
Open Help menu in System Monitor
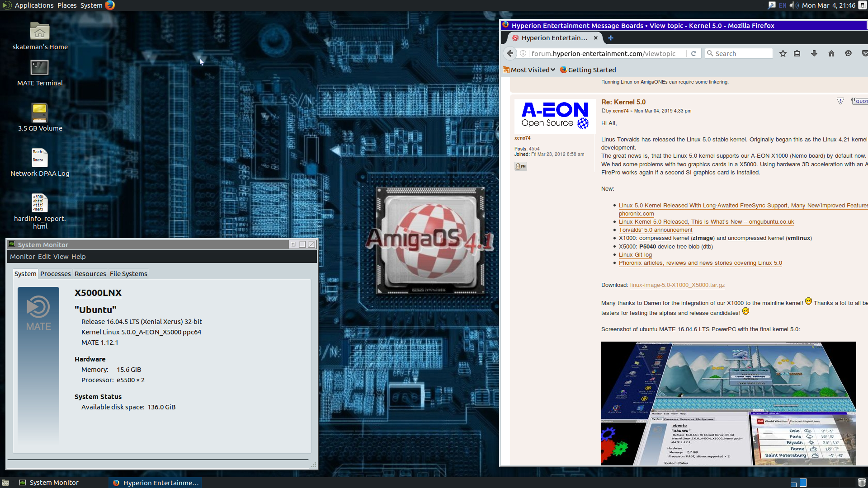point(78,257)
